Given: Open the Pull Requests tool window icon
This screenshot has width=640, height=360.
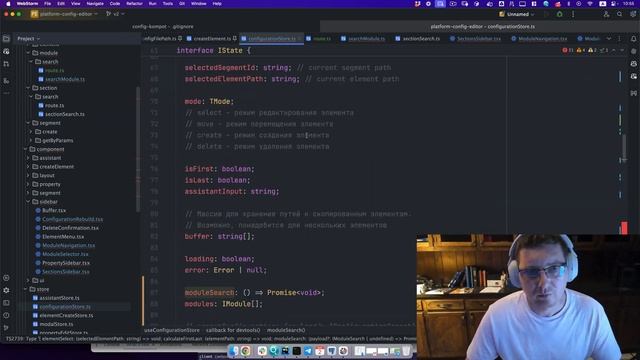Looking at the screenshot, I should point(6,64).
